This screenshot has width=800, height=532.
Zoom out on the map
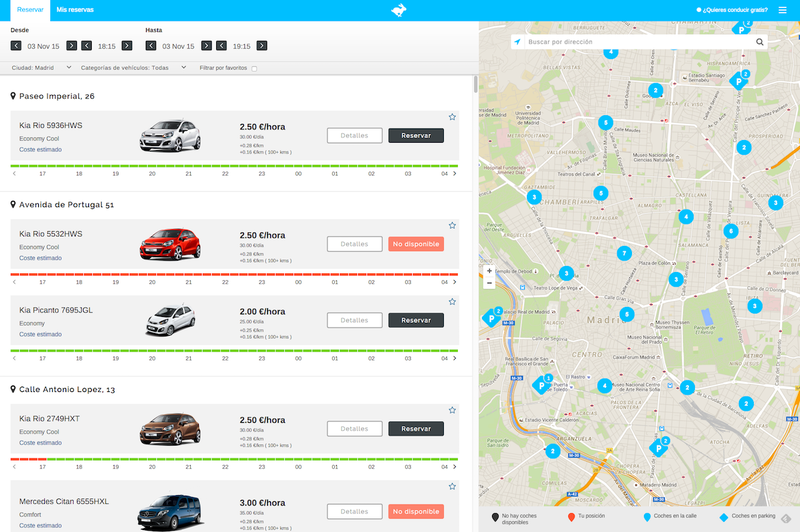[489, 283]
